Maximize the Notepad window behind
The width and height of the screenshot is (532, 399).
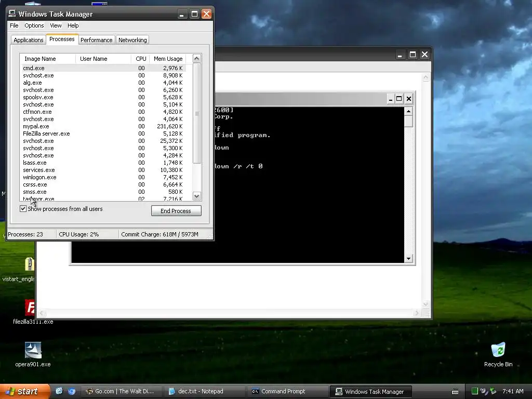tap(413, 55)
